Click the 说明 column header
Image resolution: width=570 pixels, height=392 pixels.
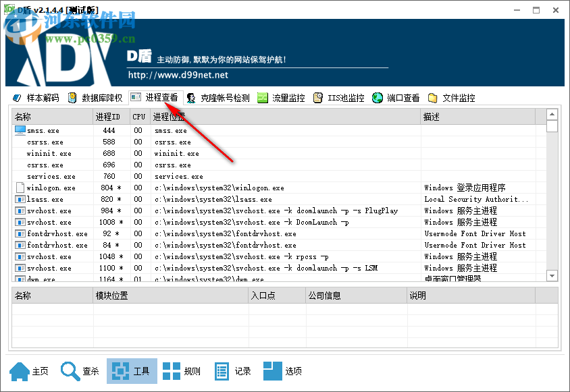tap(471, 296)
